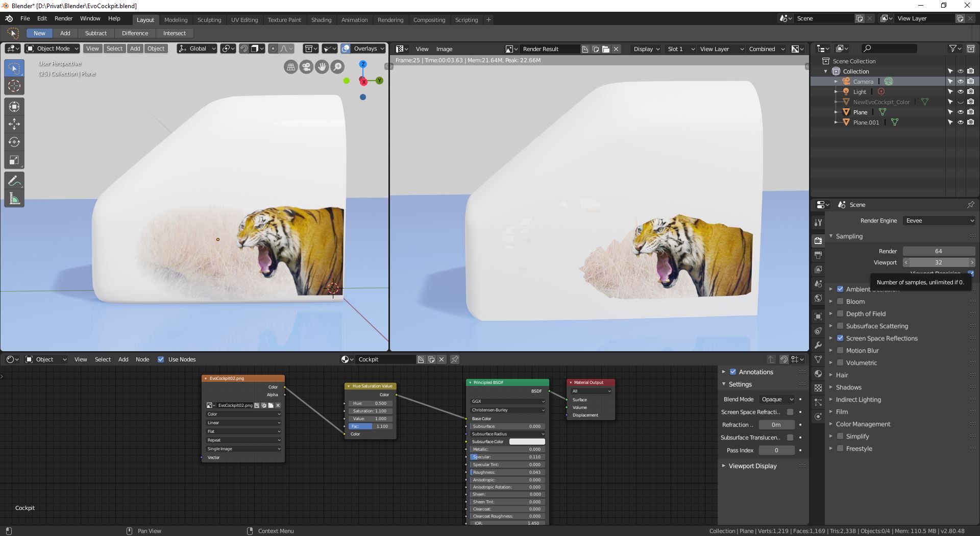Select the Move tool in the viewport toolbar
This screenshot has width=980, height=536.
14,124
